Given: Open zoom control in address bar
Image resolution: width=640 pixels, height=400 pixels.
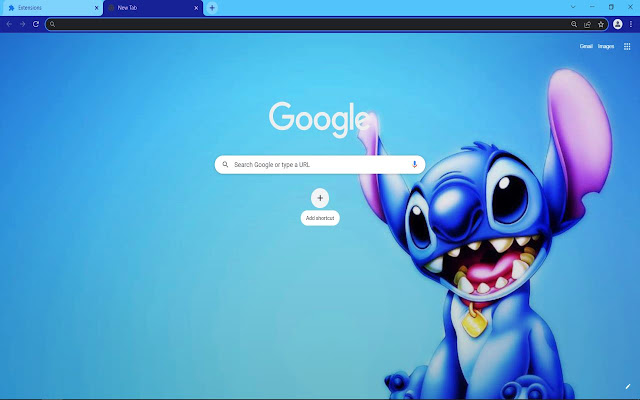Looking at the screenshot, I should point(574,24).
